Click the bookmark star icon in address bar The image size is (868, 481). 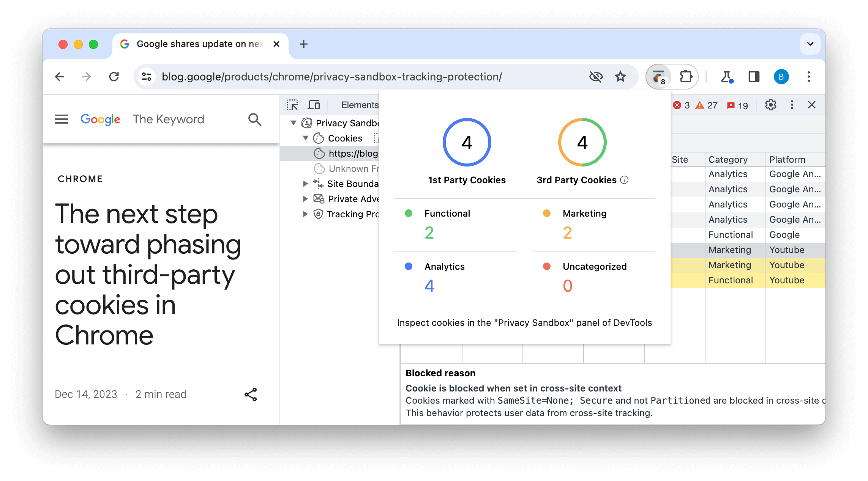coord(620,76)
